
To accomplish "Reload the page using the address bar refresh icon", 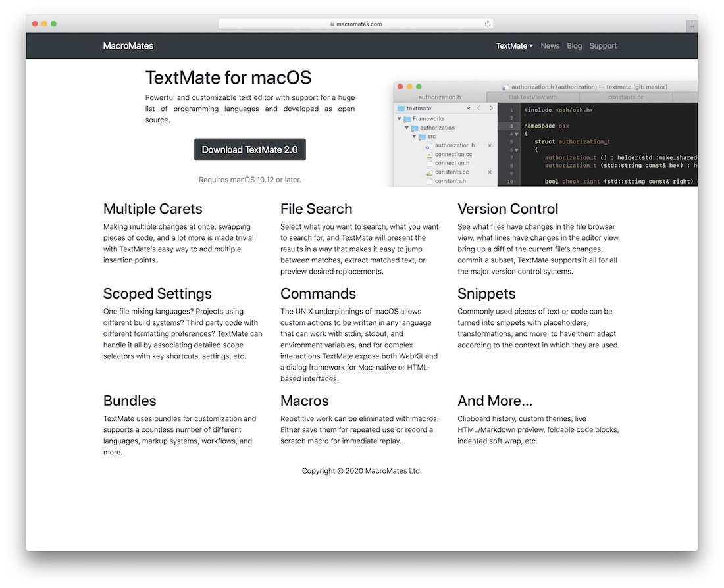I will [x=487, y=24].
